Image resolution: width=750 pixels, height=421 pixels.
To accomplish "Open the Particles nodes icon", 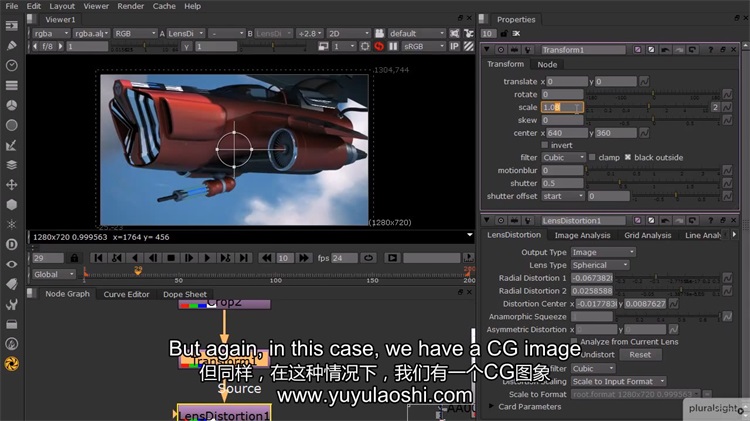I will [x=11, y=224].
